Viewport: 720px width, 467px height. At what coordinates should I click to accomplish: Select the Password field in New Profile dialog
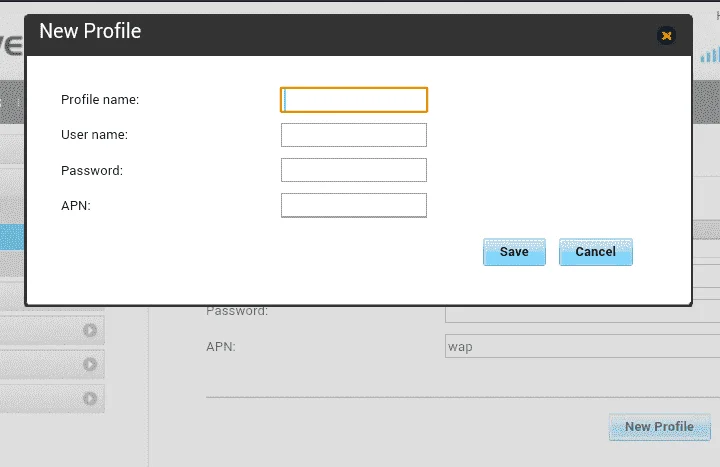coord(354,170)
